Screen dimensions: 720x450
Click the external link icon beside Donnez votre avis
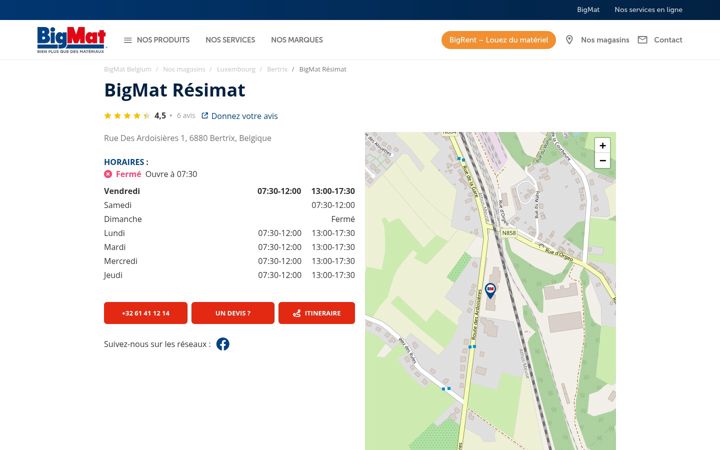click(x=205, y=116)
